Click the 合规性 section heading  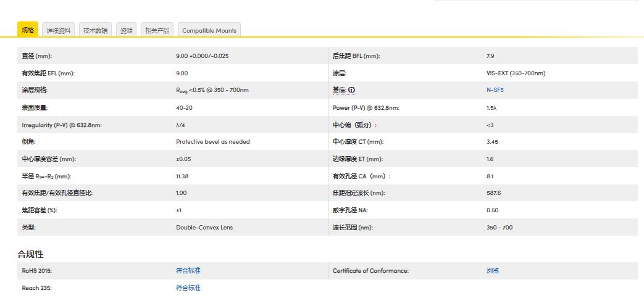pos(30,254)
